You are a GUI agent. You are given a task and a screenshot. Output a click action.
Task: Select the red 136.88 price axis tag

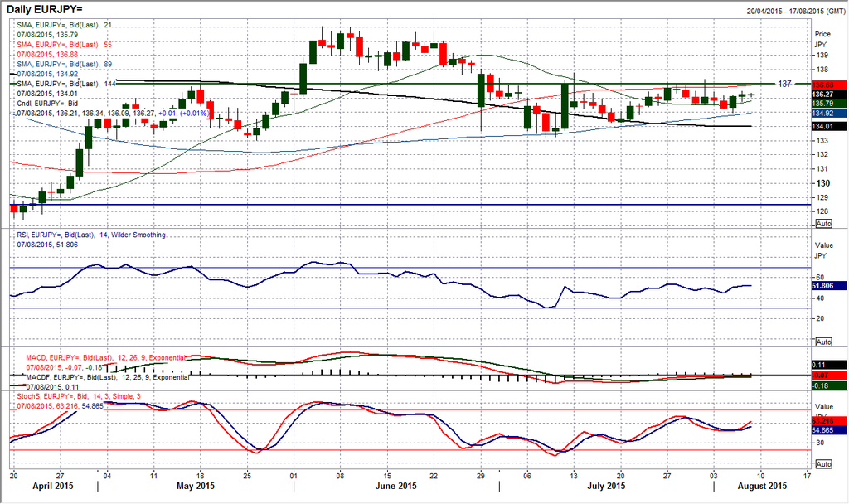829,85
